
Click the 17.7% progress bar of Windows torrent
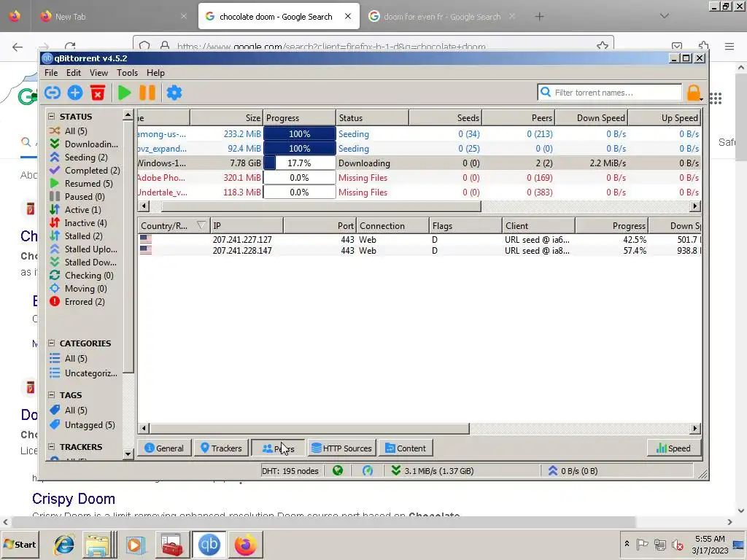(299, 163)
